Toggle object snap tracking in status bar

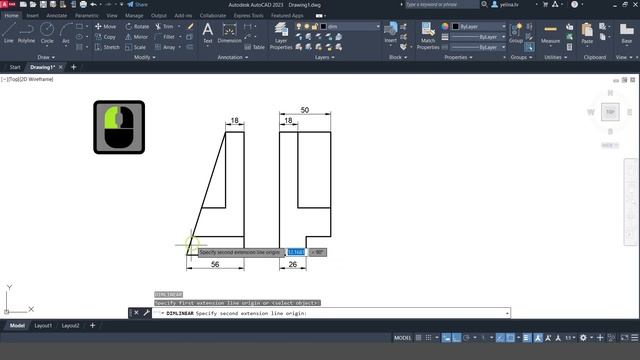point(500,338)
